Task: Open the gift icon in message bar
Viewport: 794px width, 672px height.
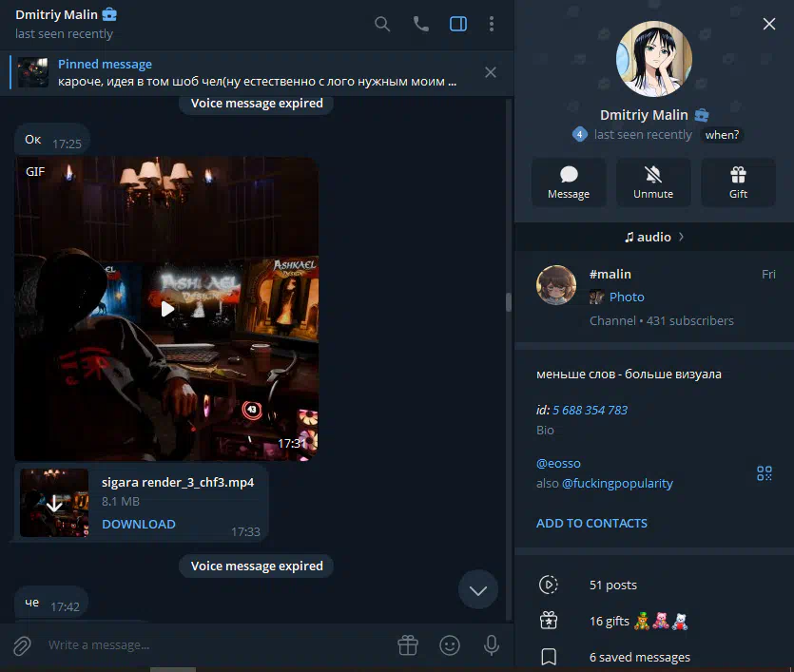Action: pyautogui.click(x=408, y=645)
